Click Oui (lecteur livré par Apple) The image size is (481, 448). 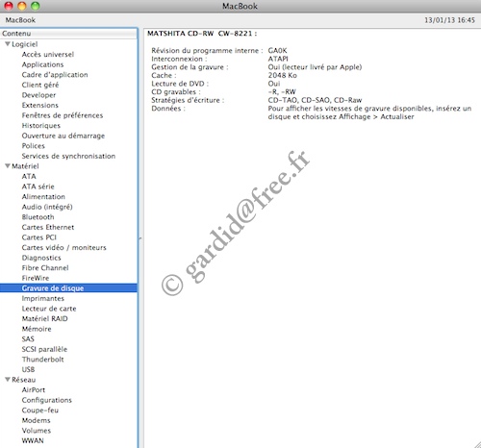click(315, 67)
